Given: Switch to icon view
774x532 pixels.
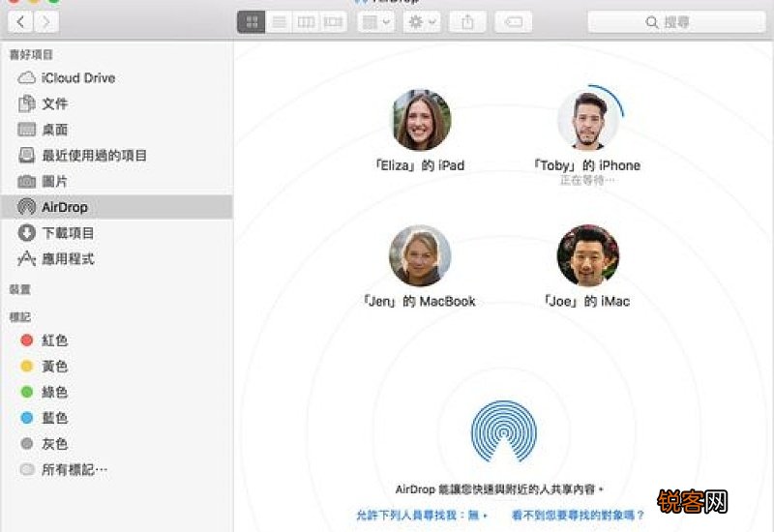Looking at the screenshot, I should pyautogui.click(x=252, y=22).
